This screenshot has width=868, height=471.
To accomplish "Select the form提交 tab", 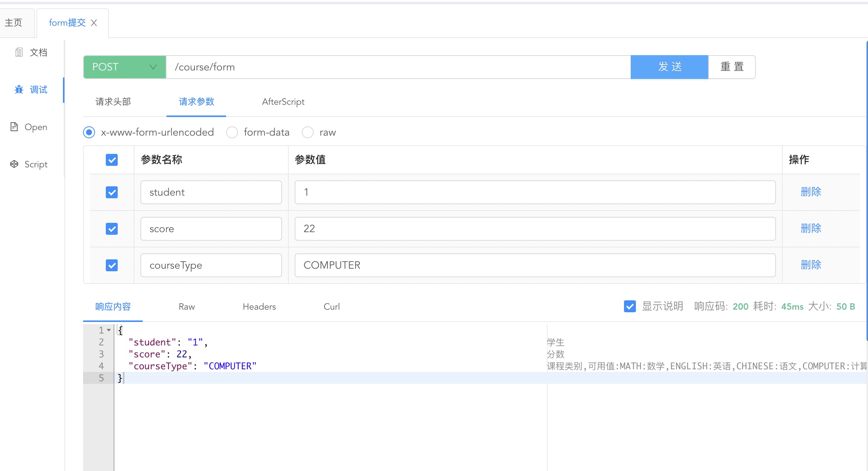I will click(x=67, y=23).
